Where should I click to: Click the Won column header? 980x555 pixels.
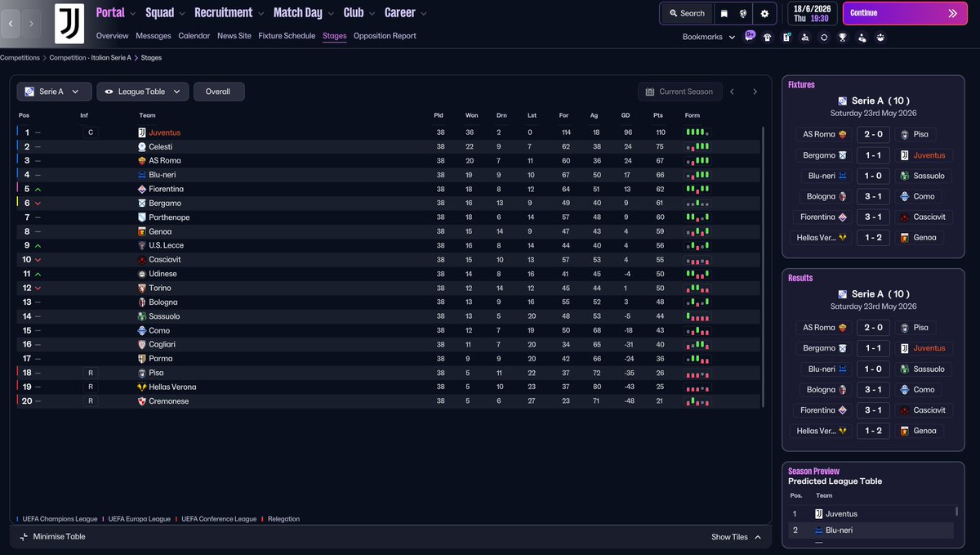coord(471,115)
